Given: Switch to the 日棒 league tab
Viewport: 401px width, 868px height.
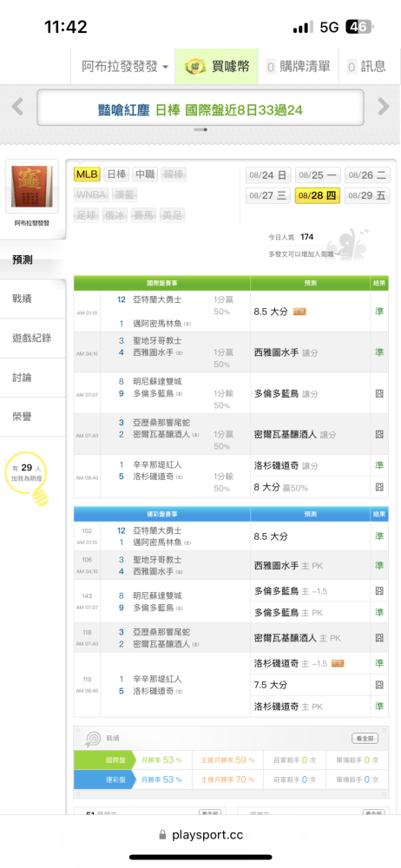Looking at the screenshot, I should click(x=116, y=174).
